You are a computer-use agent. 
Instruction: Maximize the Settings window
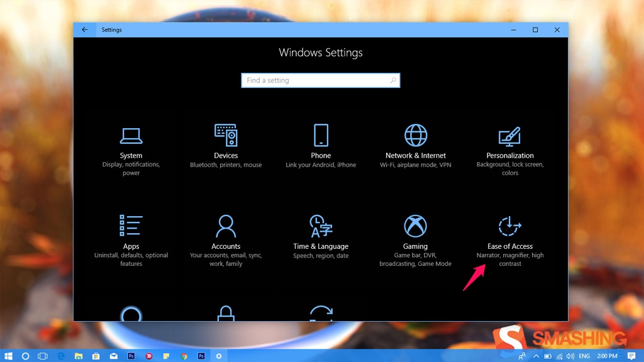(x=535, y=30)
